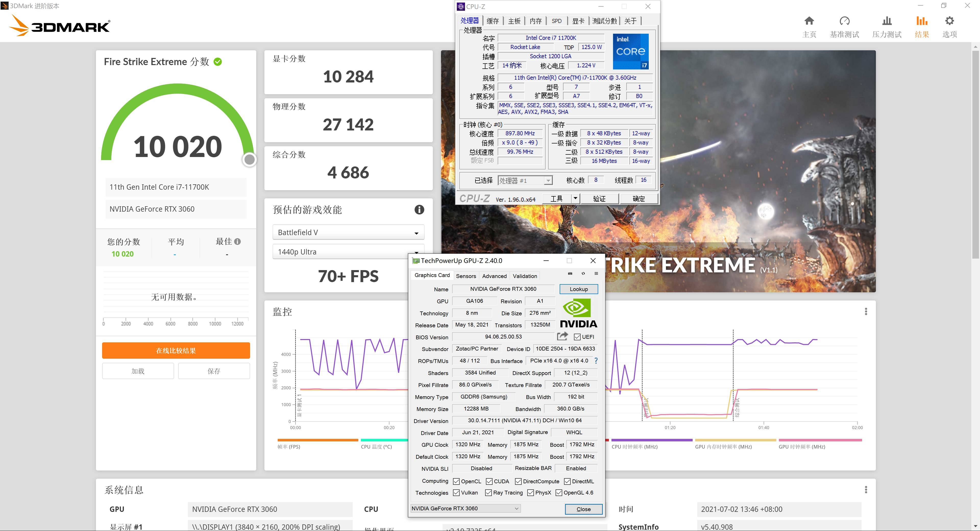Expand the Battlefield V game dropdown
Screen dimensions: 980x531
point(348,233)
